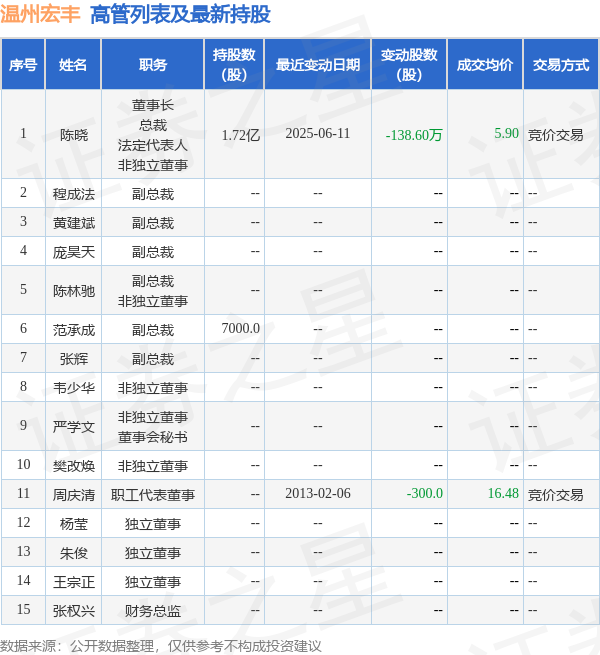Click row number 15

click(23, 609)
